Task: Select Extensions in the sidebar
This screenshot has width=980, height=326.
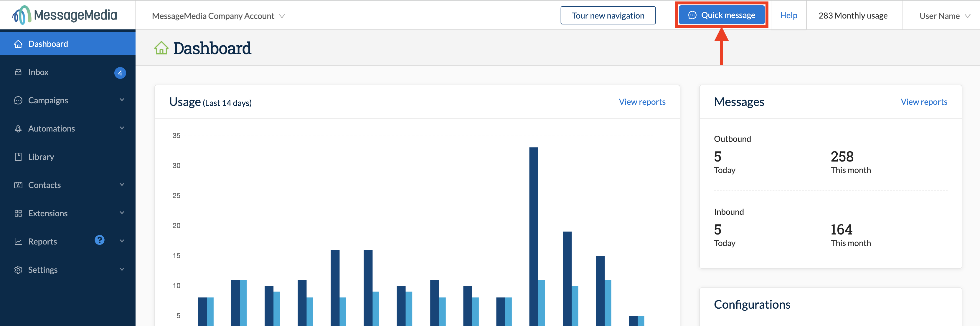Action: click(x=68, y=213)
